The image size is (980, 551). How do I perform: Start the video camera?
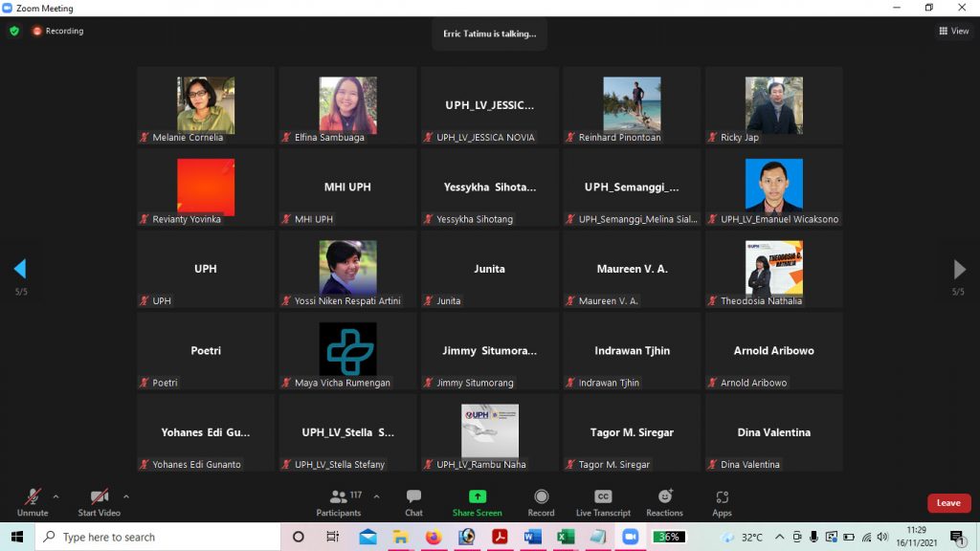(100, 502)
